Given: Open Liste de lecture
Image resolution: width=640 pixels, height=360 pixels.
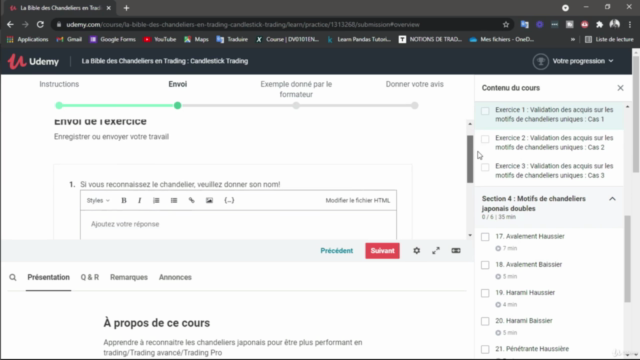Looking at the screenshot, I should pyautogui.click(x=609, y=40).
